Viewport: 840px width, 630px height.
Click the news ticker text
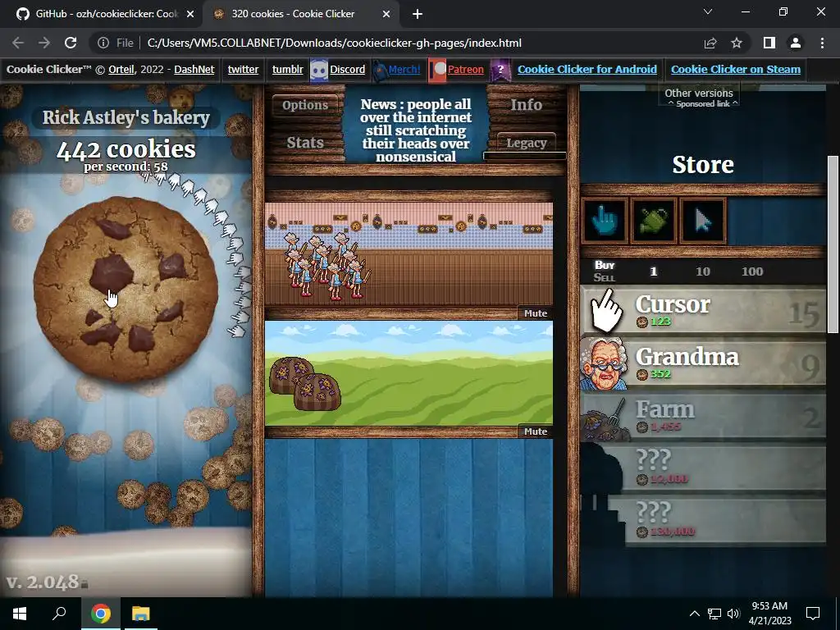(416, 130)
